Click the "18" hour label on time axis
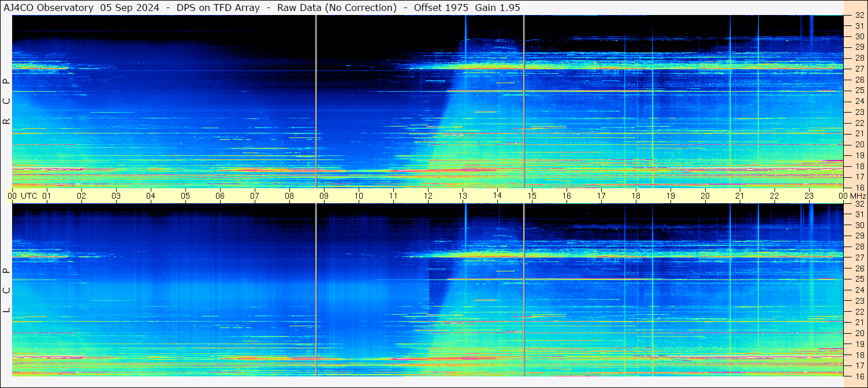The image size is (868, 388). point(636,196)
